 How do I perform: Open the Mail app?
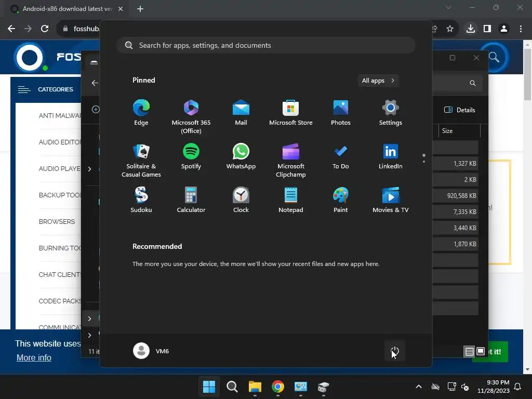tap(241, 113)
